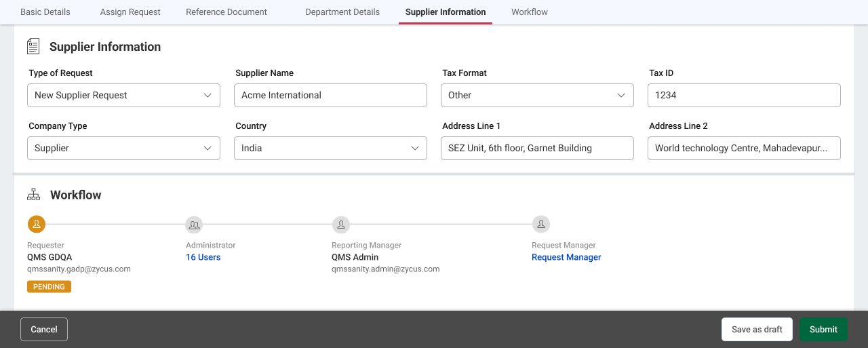The height and width of the screenshot is (348, 868).
Task: Click the Save as draft button
Action: tap(757, 330)
